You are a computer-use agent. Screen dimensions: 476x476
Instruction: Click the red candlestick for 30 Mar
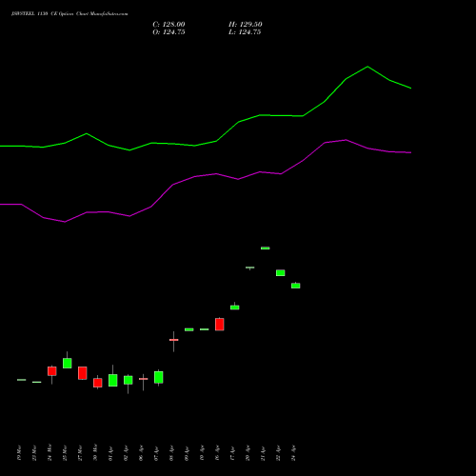pos(98,383)
